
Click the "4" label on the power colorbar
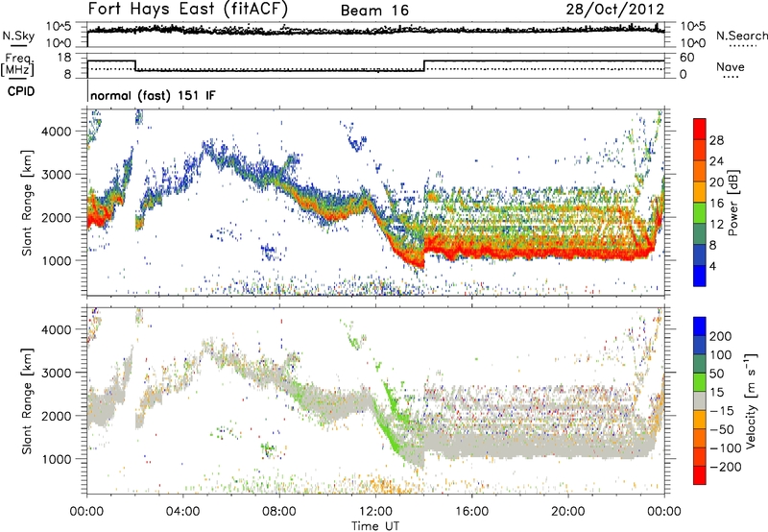pyautogui.click(x=713, y=266)
